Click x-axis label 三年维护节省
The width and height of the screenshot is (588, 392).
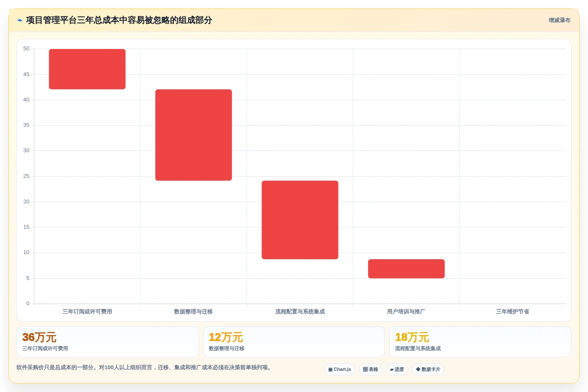point(513,312)
